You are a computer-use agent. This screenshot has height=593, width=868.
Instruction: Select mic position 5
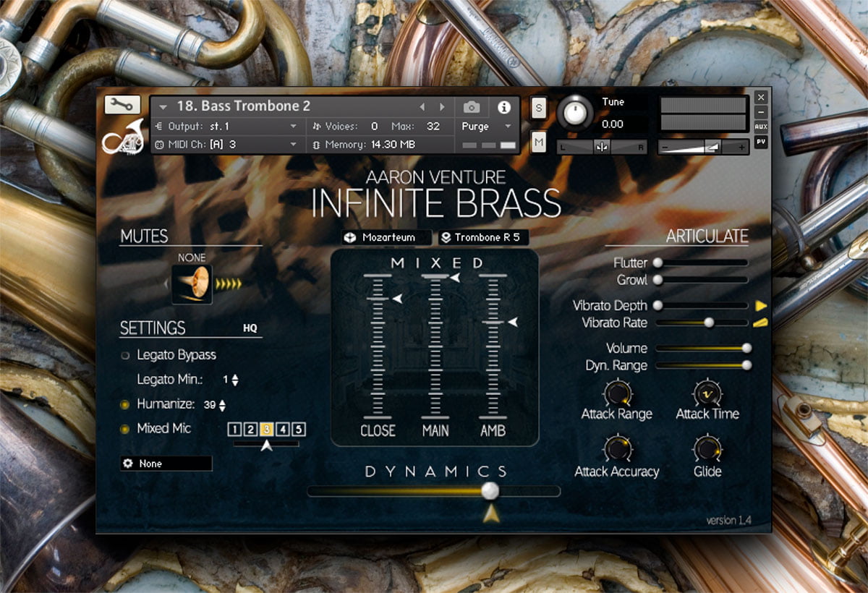(299, 430)
